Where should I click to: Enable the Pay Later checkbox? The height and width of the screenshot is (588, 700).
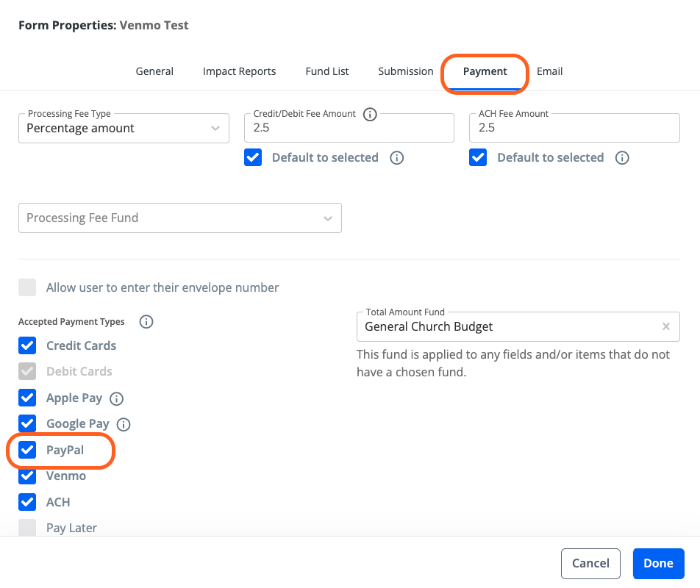pyautogui.click(x=27, y=528)
